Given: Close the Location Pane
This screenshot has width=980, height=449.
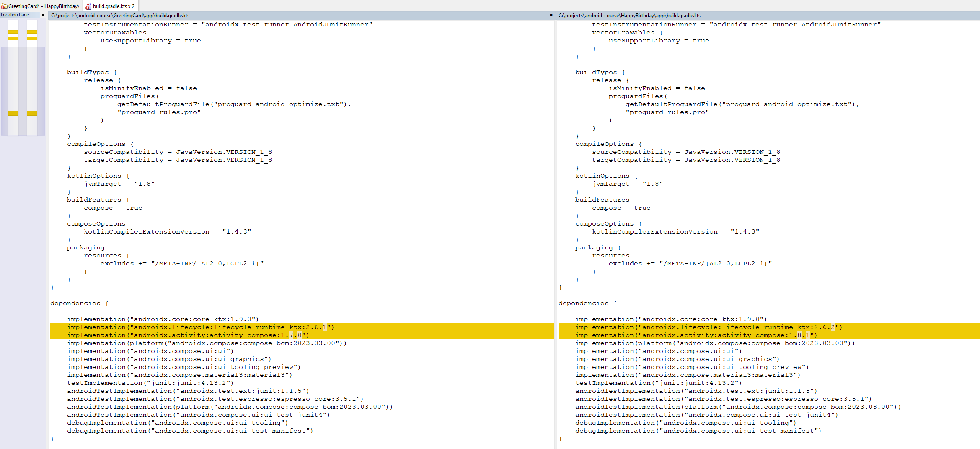Looking at the screenshot, I should (x=43, y=14).
